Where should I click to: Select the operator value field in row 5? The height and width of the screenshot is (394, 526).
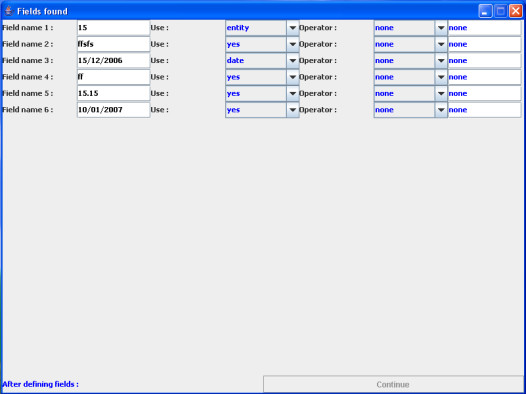(485, 94)
